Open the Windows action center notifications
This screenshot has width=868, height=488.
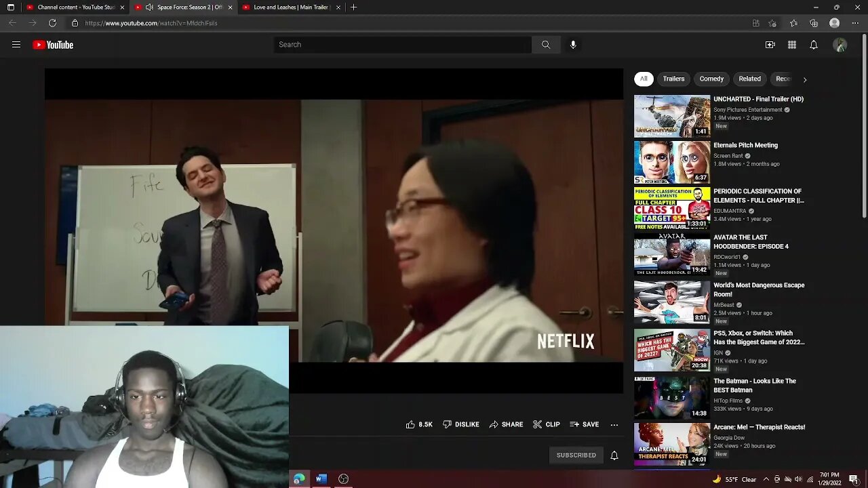pyautogui.click(x=854, y=479)
